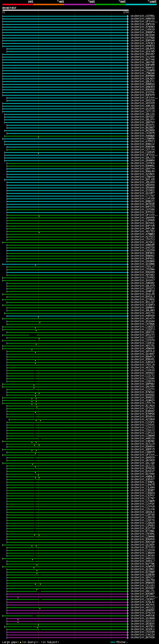Select hit label UniRef100_Q7XNS6
Image resolution: width=159 pixels, height=644 pixels.
142,300
